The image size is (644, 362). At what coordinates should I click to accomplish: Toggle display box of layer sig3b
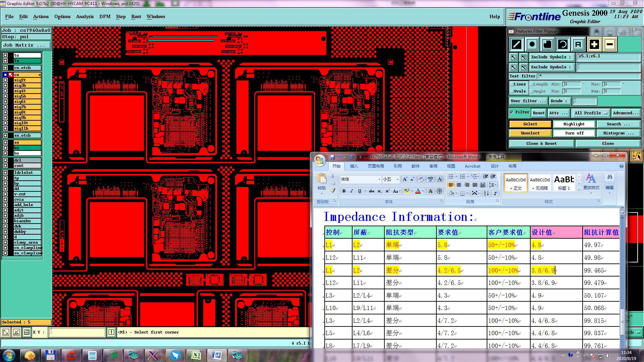point(5,86)
